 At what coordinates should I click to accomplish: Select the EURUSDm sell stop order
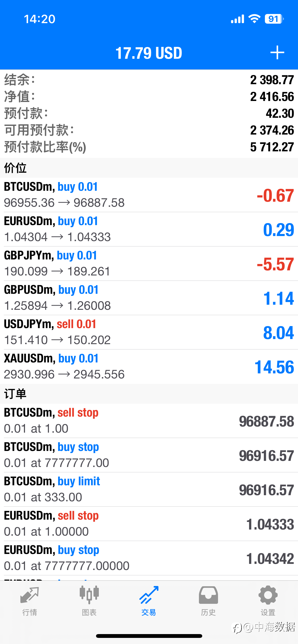coord(149,524)
